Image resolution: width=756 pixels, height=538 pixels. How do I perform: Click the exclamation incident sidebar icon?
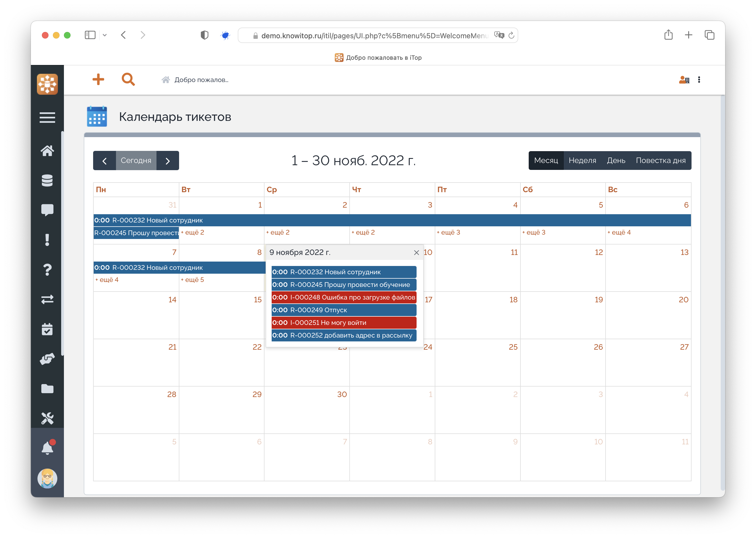point(47,240)
